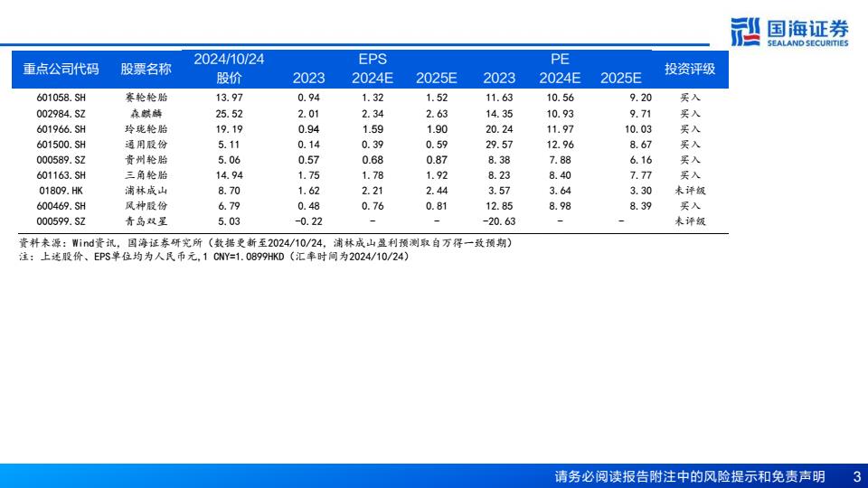Click PE value 9.20
The image size is (868, 488).
[x=640, y=98]
